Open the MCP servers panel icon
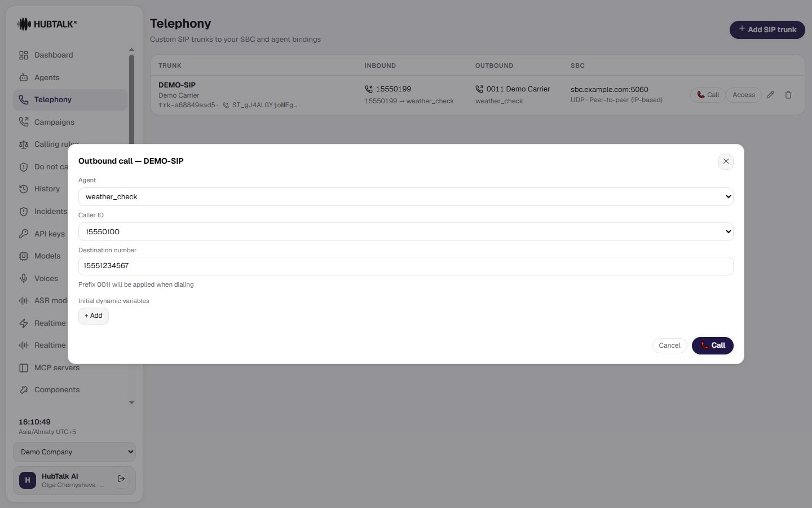Screen dimensions: 812x508 click(24, 368)
